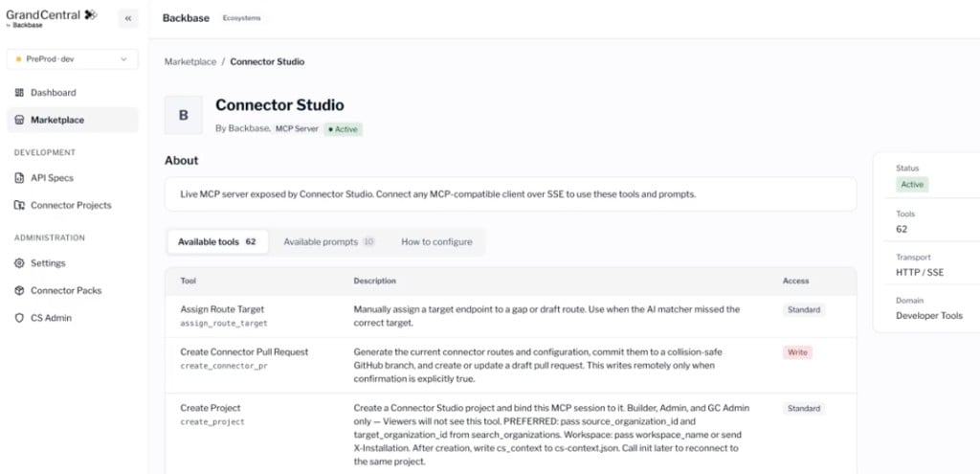Click the Standard badge for Assign Route Target
The width and height of the screenshot is (980, 474).
(804, 309)
